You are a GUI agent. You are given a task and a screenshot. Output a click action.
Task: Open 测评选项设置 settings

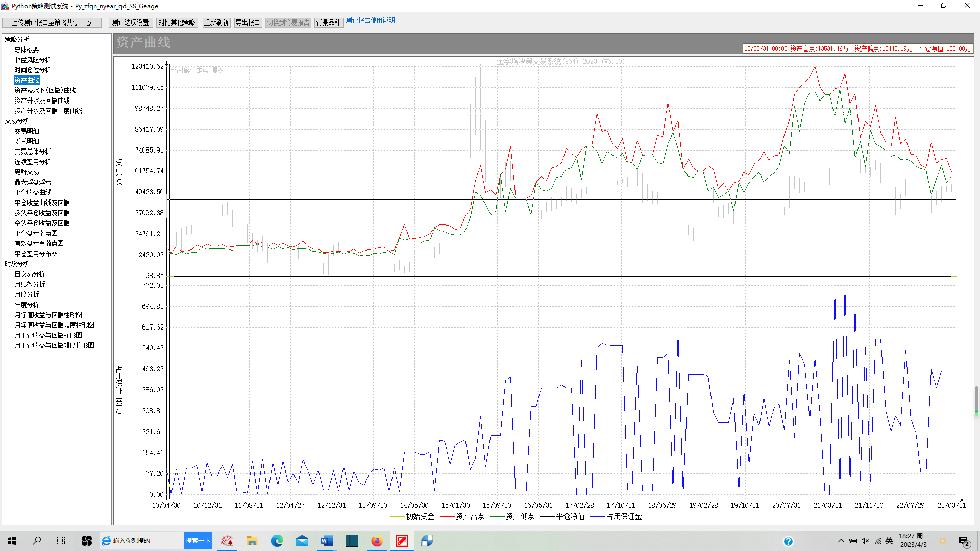(x=131, y=22)
